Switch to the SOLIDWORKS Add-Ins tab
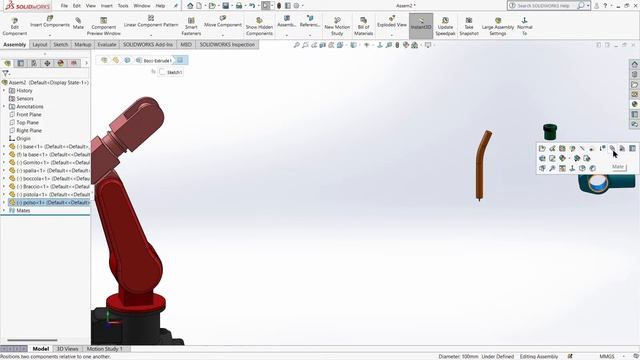The image size is (640, 360). click(x=148, y=44)
